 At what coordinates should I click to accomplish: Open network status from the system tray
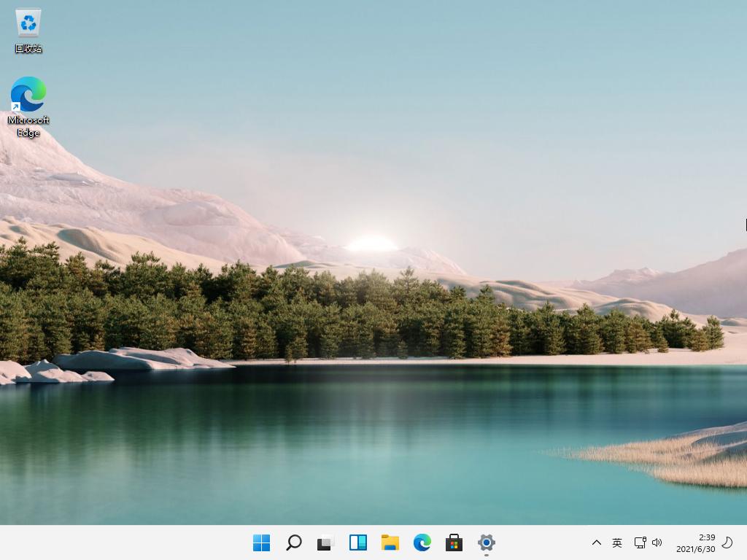[x=639, y=542]
